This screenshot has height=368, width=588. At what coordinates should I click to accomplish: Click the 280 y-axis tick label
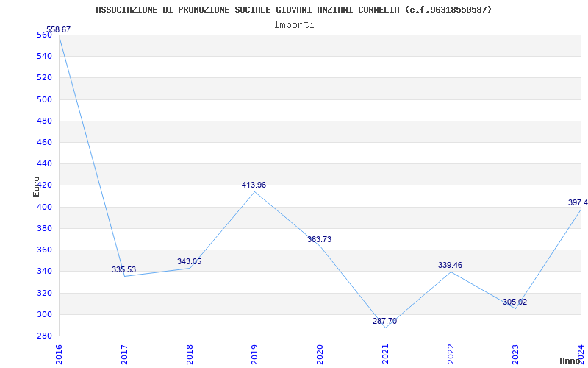coord(44,336)
